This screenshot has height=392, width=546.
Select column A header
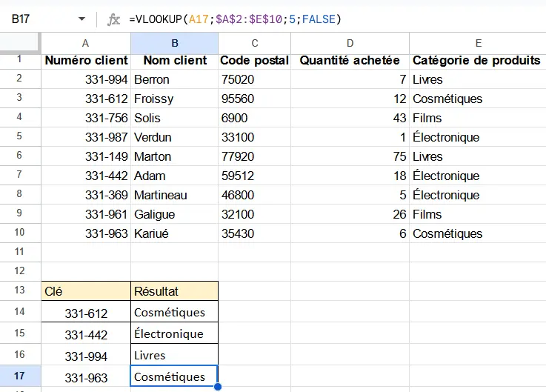(86, 43)
